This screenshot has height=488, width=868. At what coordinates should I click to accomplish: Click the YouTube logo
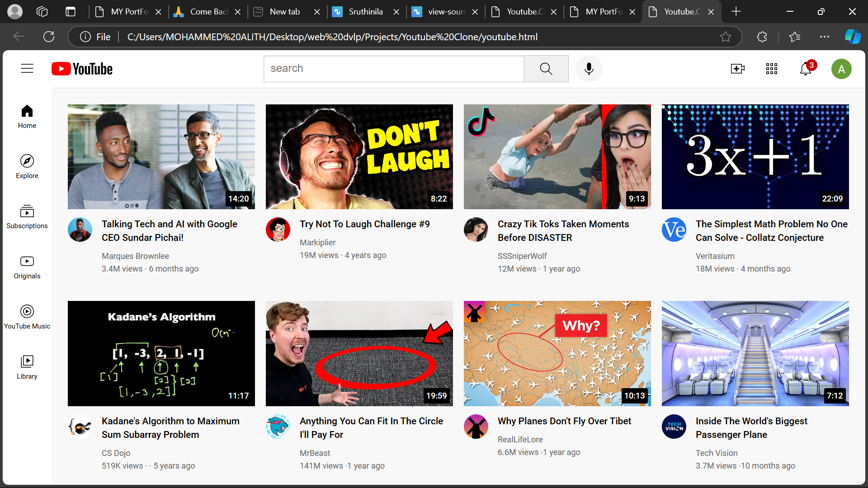tap(82, 69)
